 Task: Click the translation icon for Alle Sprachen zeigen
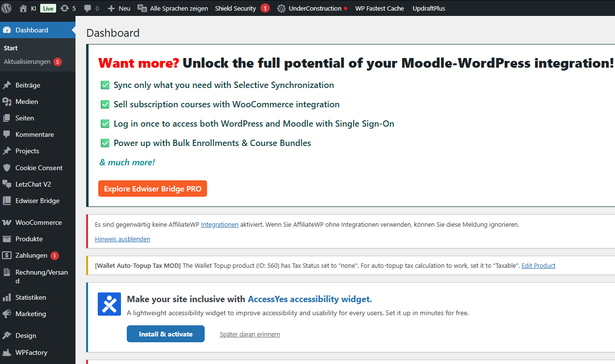point(142,8)
